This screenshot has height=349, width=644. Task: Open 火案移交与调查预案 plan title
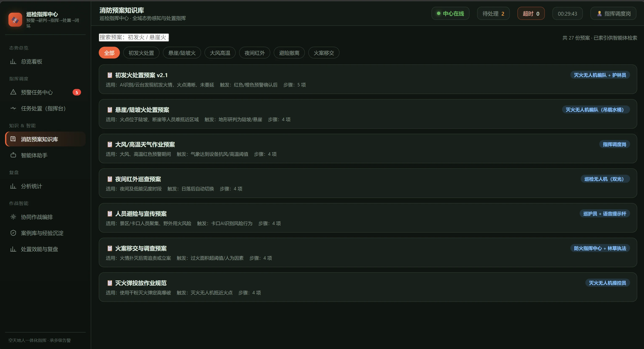pyautogui.click(x=141, y=248)
